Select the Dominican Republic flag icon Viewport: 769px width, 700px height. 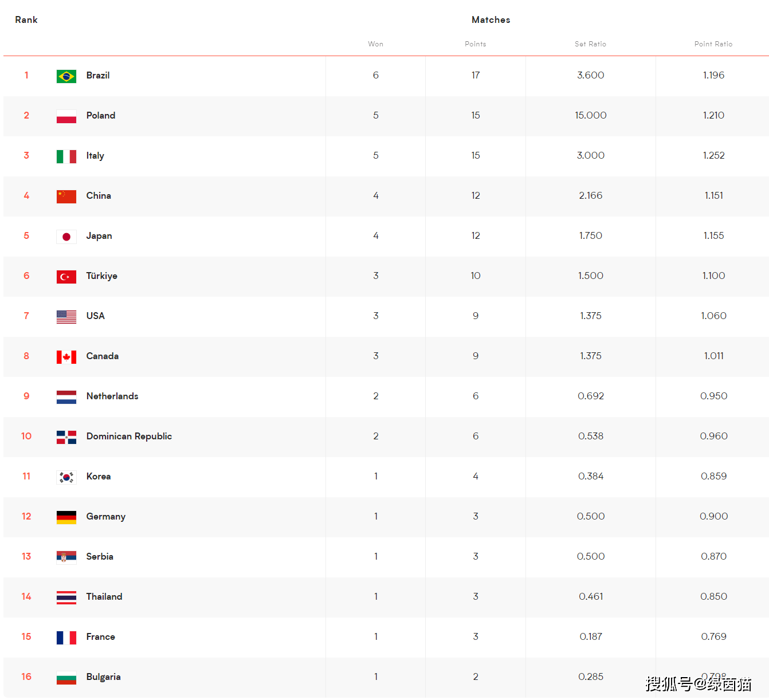66,437
